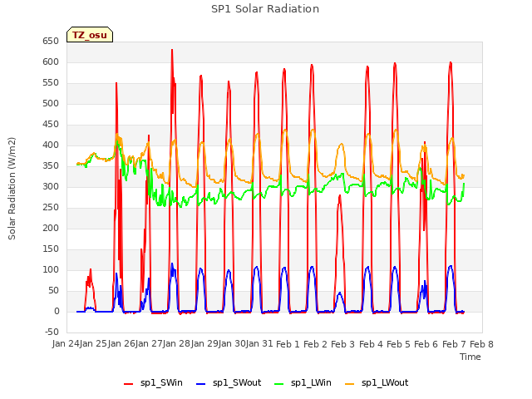Click the Feb 1 x-axis label
The width and height of the screenshot is (532, 399).
288,344
